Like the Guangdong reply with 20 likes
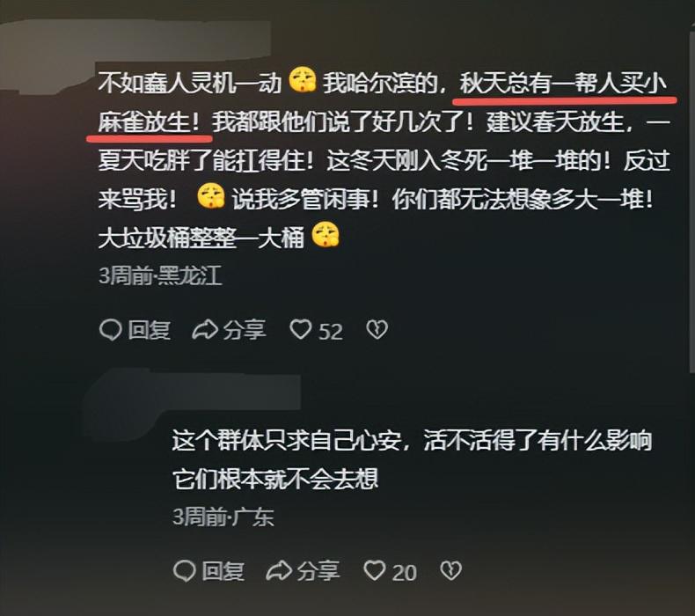This screenshot has height=616, width=695. tap(375, 571)
